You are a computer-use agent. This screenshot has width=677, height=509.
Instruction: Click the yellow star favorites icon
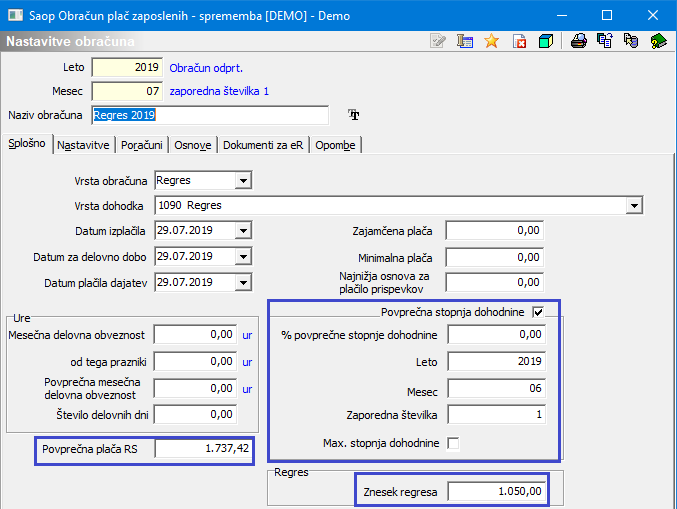[x=491, y=41]
